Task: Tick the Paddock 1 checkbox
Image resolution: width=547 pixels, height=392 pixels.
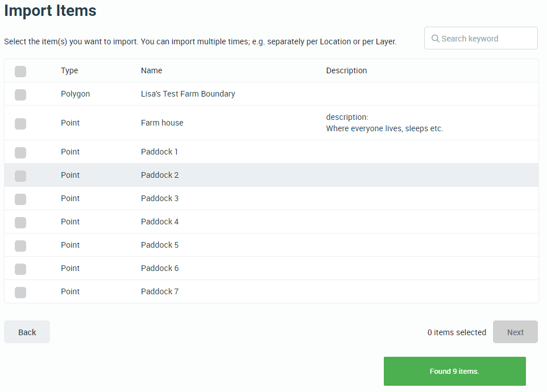Action: [20, 152]
